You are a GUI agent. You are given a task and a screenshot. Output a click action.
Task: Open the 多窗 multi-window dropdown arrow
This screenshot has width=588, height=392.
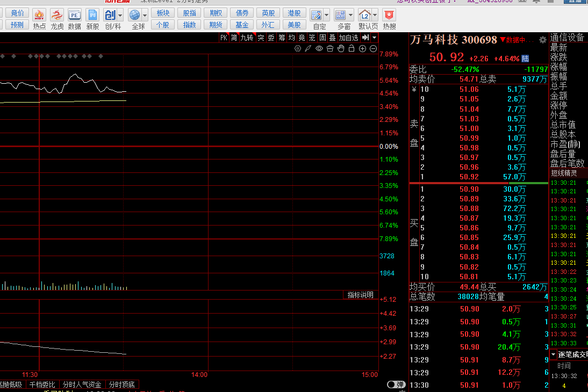point(351,15)
